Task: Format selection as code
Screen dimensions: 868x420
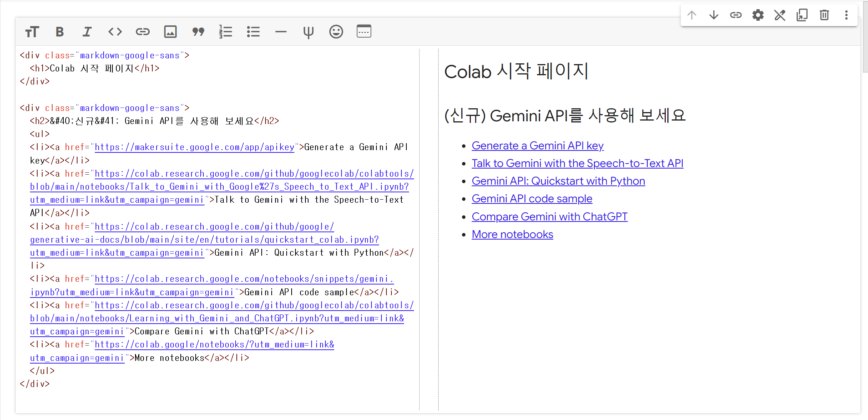Action: (x=115, y=31)
